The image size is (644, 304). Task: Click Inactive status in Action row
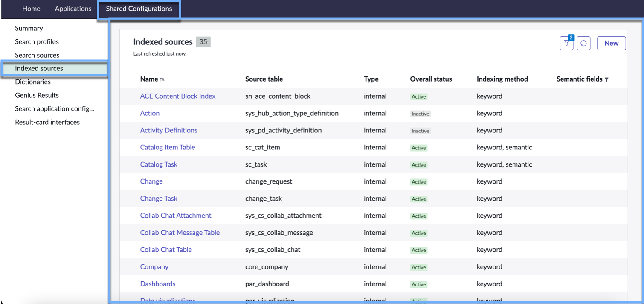[421, 114]
